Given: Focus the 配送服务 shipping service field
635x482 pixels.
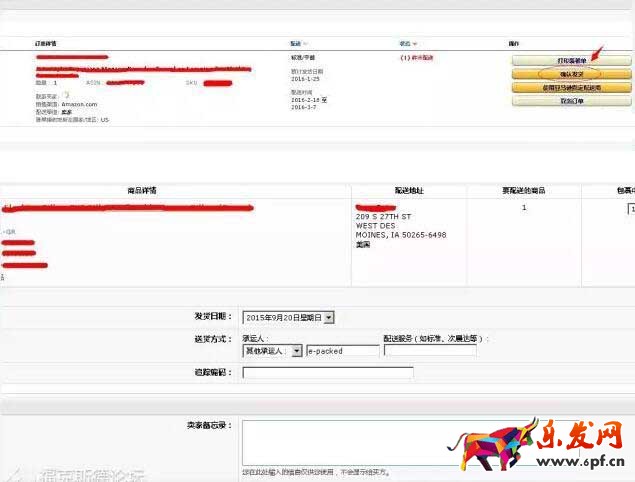Looking at the screenshot, I should 429,351.
